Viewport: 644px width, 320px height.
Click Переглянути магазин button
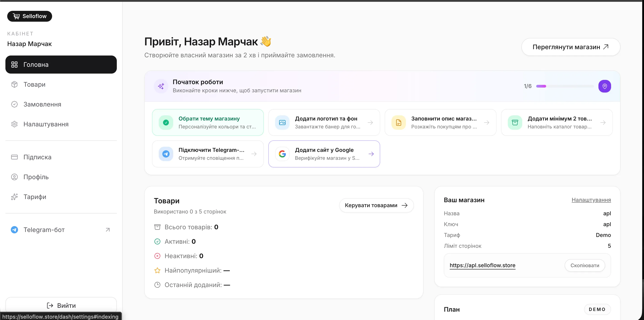(570, 47)
